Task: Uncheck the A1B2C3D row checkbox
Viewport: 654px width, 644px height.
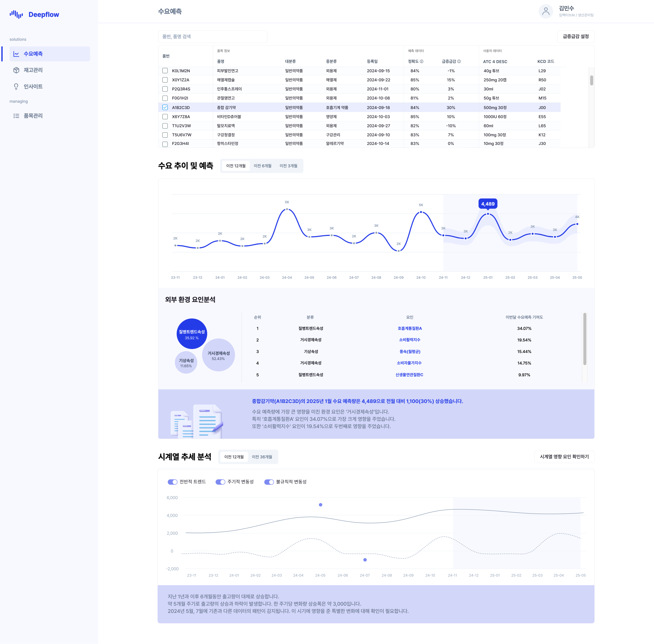Action: 165,107
